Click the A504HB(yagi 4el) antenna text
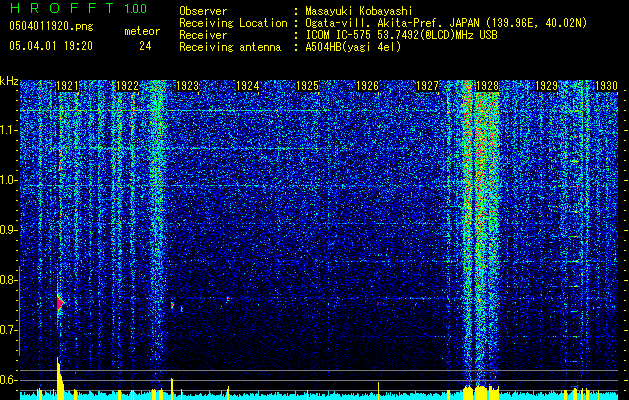This screenshot has height=400, width=629. pos(353,47)
